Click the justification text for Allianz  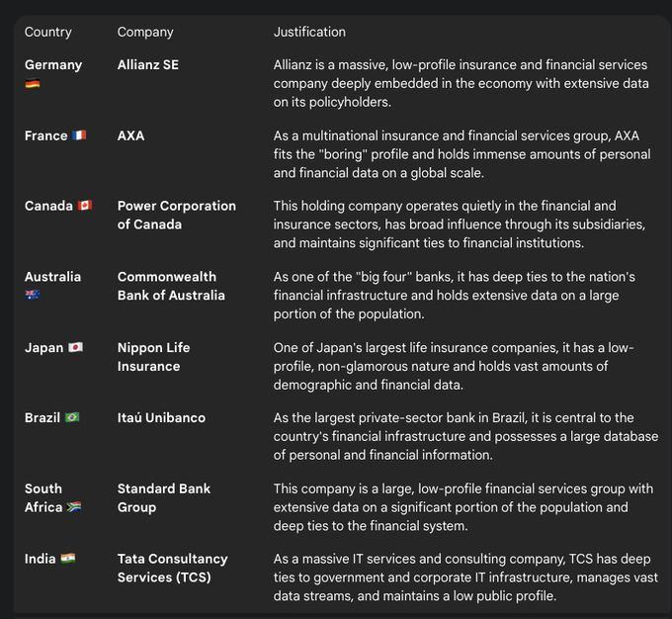(x=461, y=83)
